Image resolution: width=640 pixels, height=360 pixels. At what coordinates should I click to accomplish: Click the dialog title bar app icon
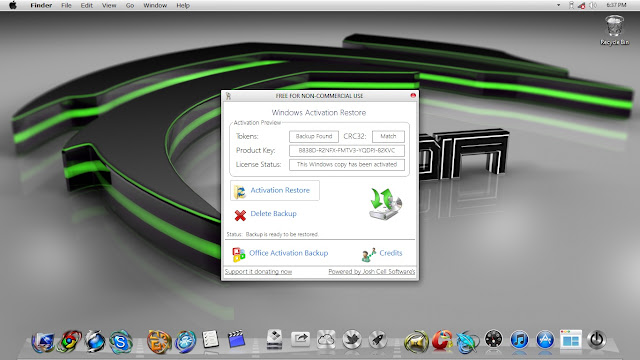pos(228,96)
